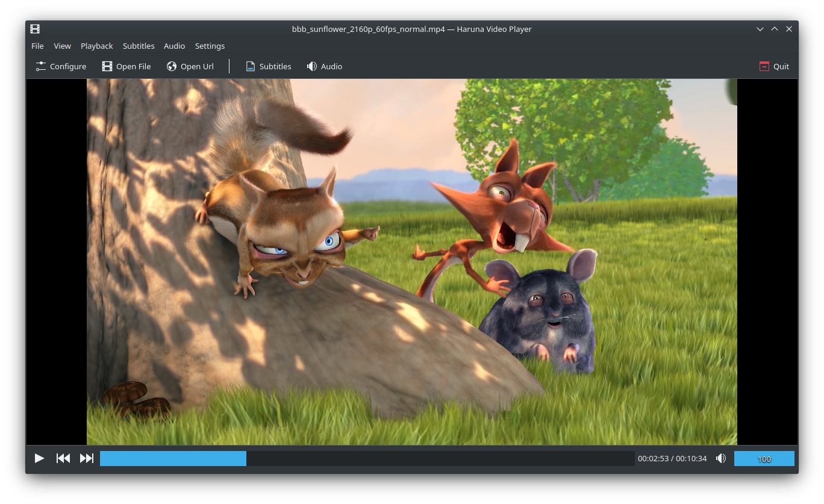Skip to the previous track
The image size is (824, 504).
pyautogui.click(x=63, y=459)
